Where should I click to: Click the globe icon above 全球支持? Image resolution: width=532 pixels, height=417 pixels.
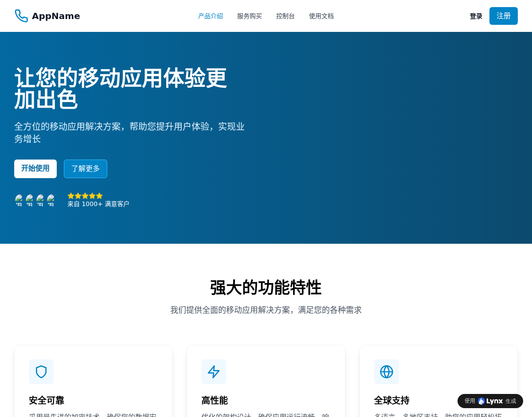(x=387, y=372)
